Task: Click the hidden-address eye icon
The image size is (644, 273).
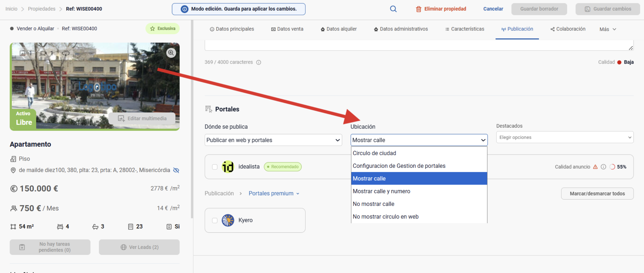Action: (176, 170)
